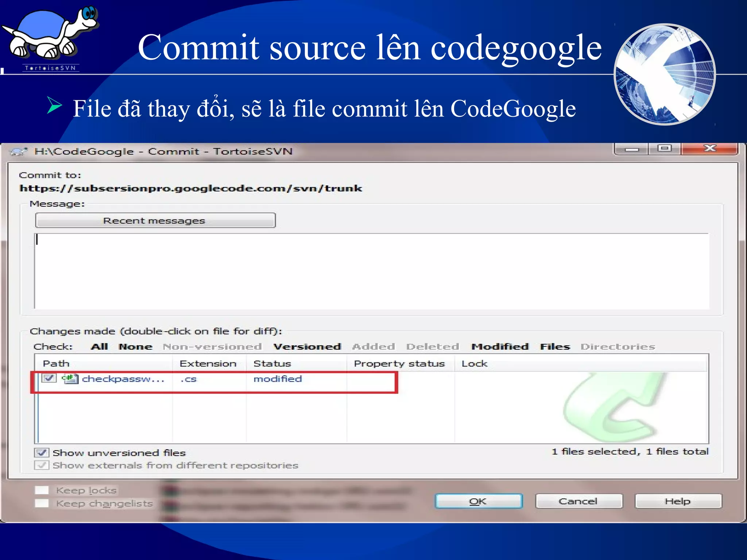Select the checkpassw... file name

[x=123, y=379]
